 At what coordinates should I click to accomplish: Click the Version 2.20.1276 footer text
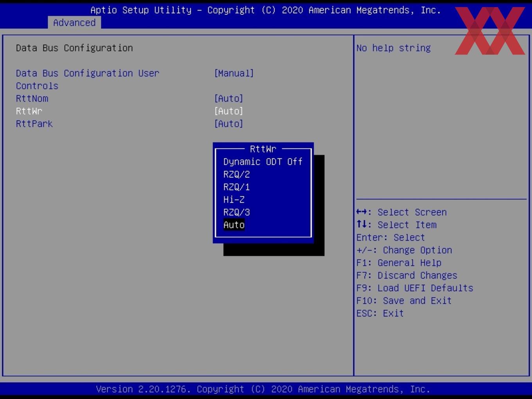(263, 389)
